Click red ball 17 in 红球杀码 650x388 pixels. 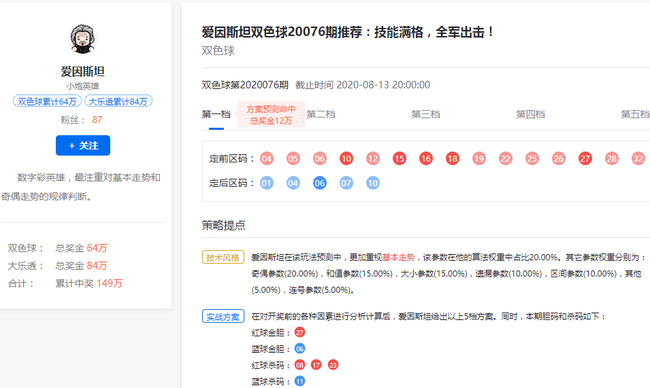tap(316, 365)
